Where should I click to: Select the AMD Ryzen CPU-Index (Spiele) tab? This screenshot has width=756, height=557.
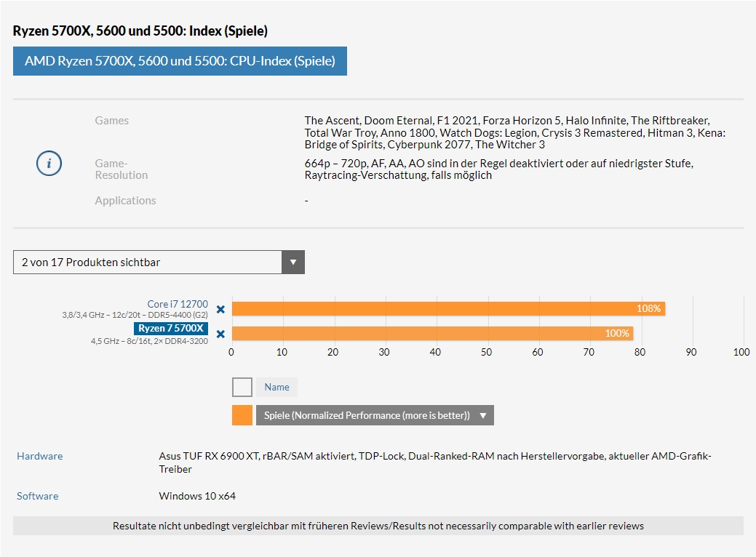point(180,61)
